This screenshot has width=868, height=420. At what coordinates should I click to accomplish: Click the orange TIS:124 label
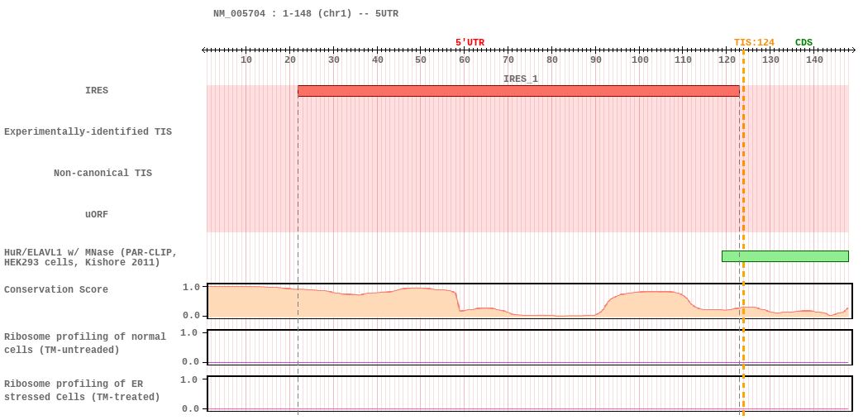click(754, 43)
